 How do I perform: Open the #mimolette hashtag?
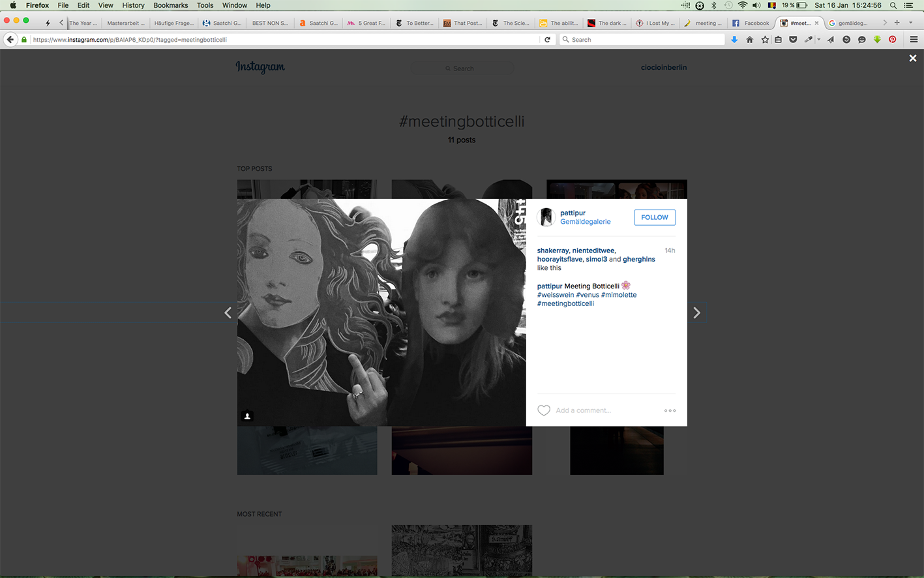click(619, 295)
